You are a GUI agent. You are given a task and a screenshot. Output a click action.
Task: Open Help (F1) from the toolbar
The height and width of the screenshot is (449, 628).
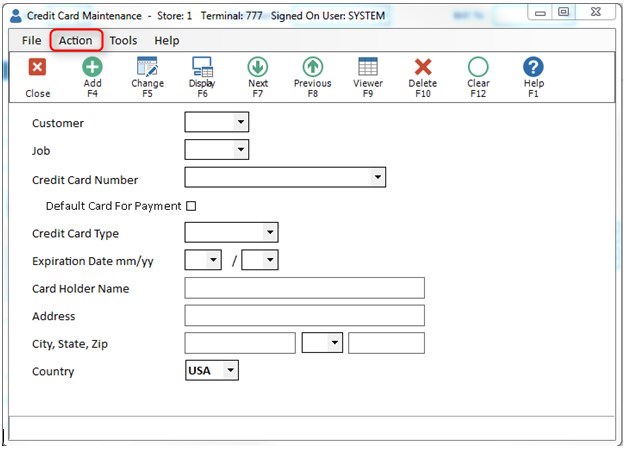(x=533, y=68)
